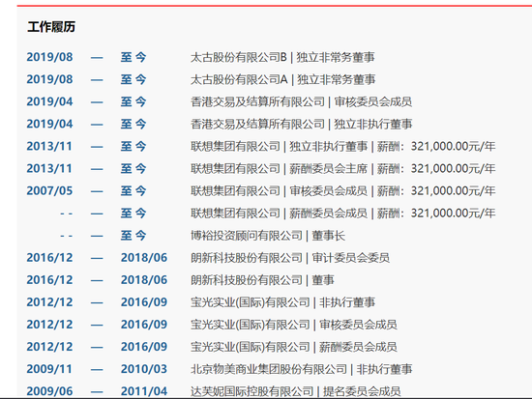Click 联想集团有限公司 审核委员会成员 entry
Image resolution: width=532 pixels, height=399 pixels.
tap(342, 191)
